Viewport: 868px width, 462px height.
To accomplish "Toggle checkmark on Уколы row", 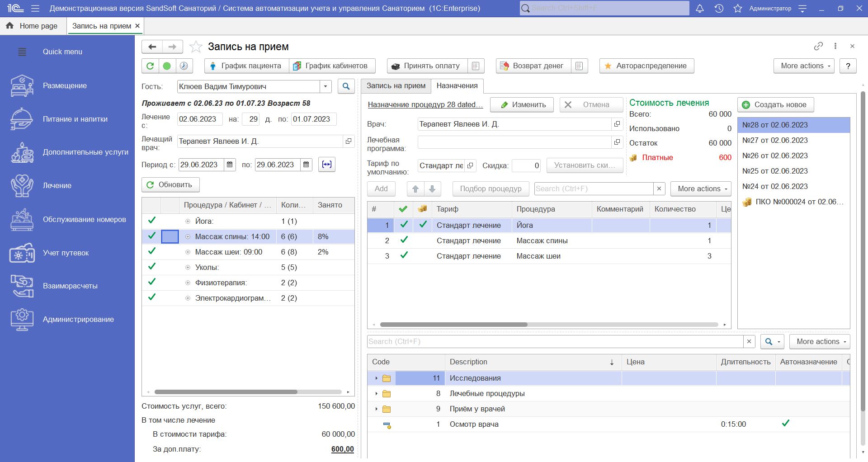I will (152, 267).
